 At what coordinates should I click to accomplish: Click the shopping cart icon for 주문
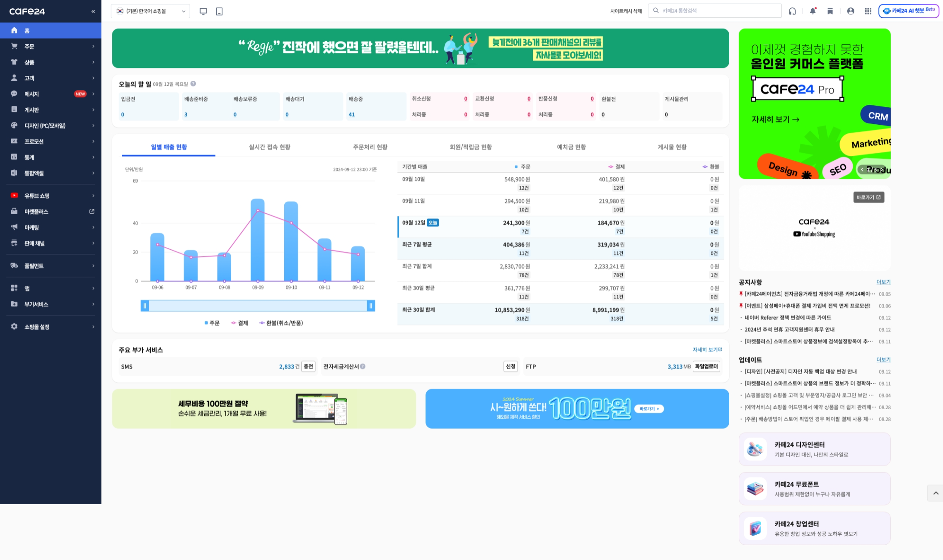14,46
